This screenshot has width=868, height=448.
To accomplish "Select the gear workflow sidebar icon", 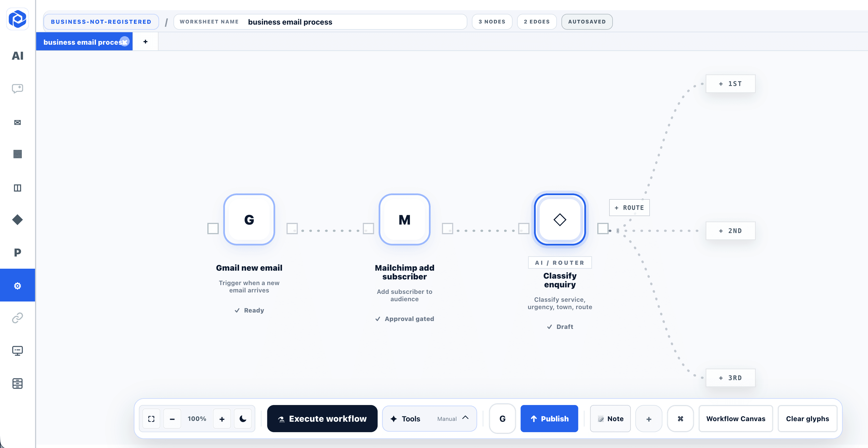I will click(18, 285).
